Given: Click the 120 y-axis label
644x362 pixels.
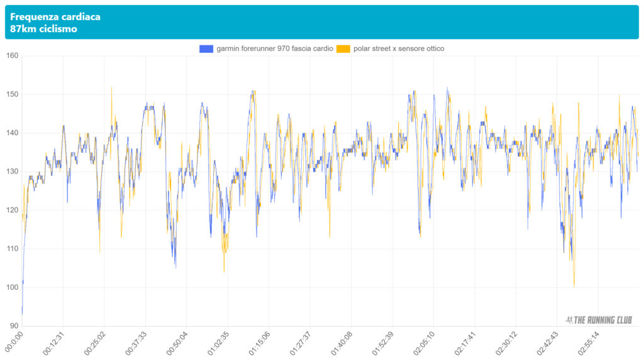Looking at the screenshot, I should 13,210.
